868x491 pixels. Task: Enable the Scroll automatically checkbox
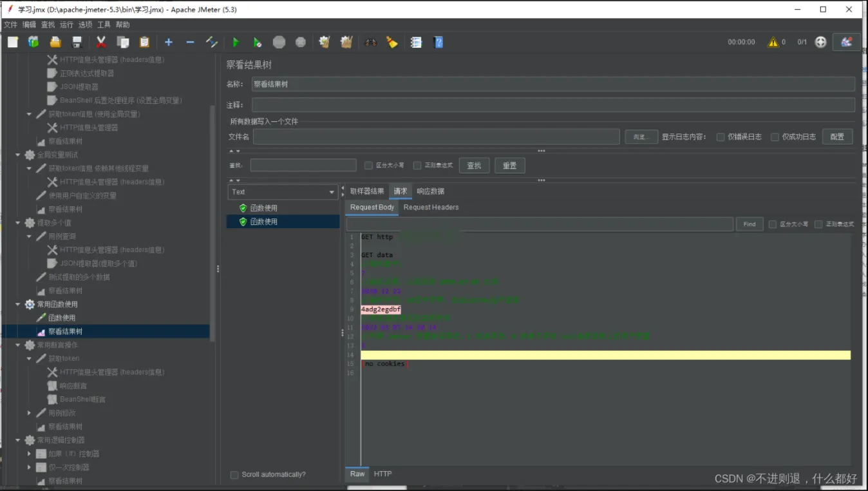pyautogui.click(x=234, y=475)
